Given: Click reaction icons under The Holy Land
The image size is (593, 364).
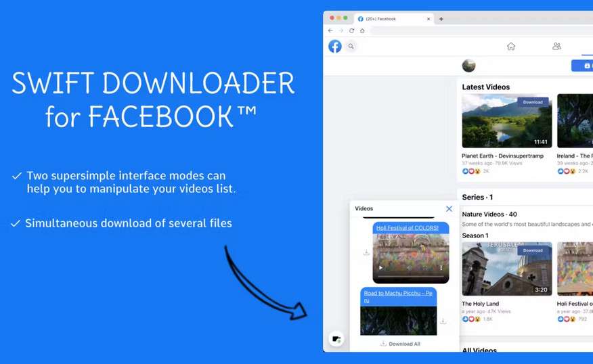Looking at the screenshot, I should (x=471, y=319).
